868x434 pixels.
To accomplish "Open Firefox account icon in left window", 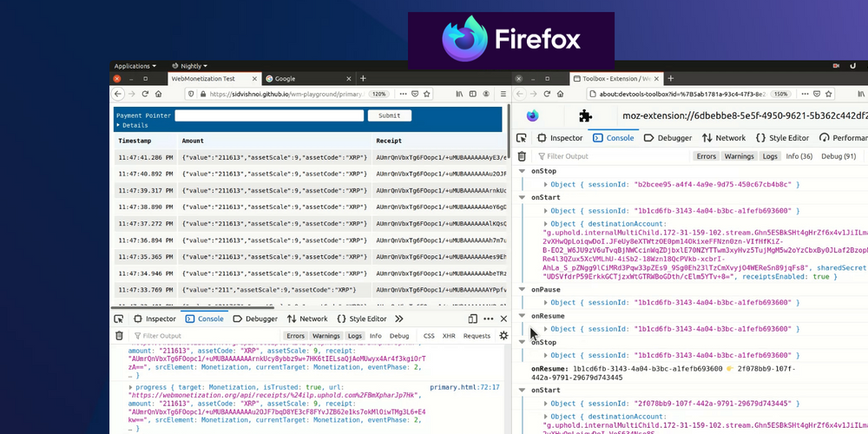I will coord(485,94).
